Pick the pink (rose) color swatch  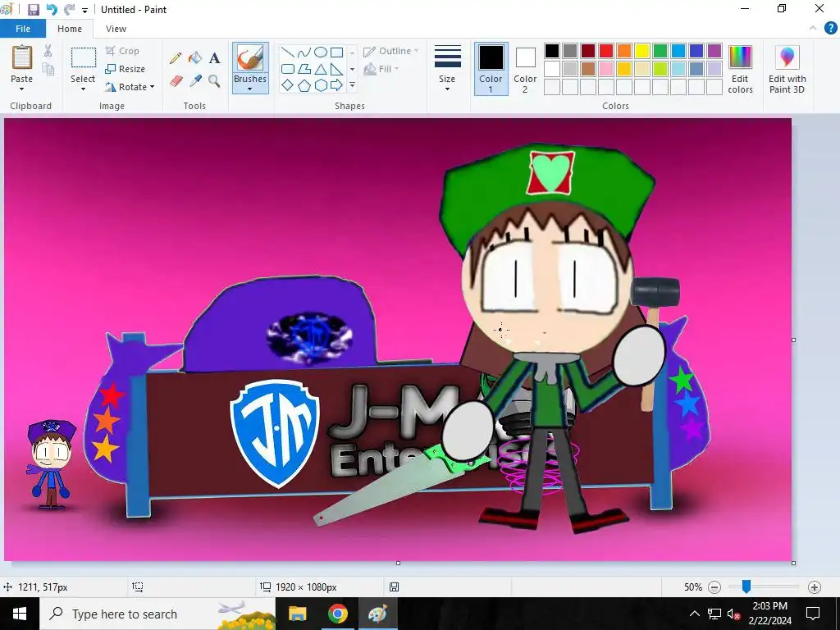tap(606, 69)
